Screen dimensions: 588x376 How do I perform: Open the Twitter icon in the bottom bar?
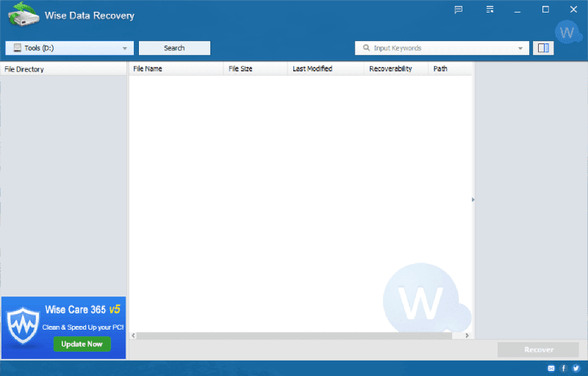(576, 368)
